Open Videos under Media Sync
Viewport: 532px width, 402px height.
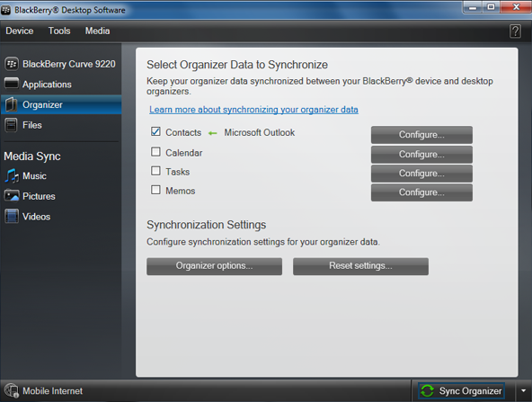click(x=36, y=217)
